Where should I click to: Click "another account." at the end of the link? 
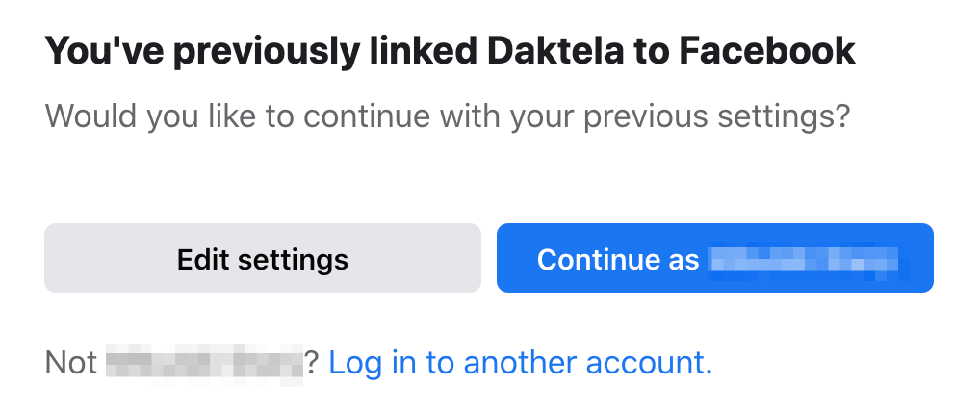[x=588, y=363]
